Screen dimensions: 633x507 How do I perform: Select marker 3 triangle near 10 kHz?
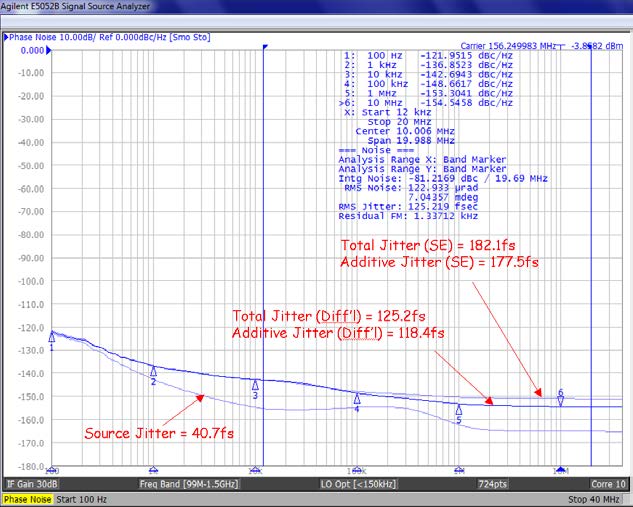pyautogui.click(x=255, y=385)
